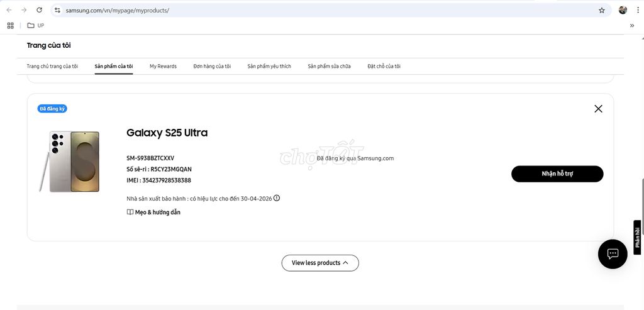Screen dimensions: 644x310
Task: Open the chat support bubble
Action: point(613,254)
